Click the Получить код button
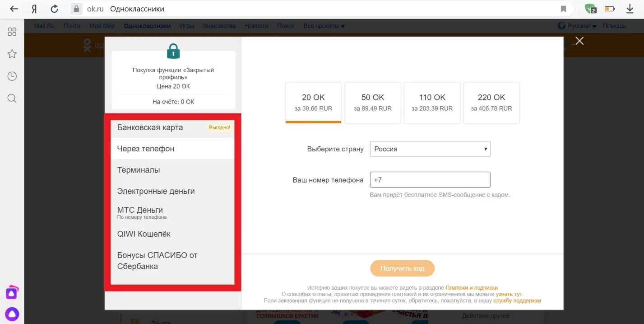644x324 pixels. click(403, 268)
